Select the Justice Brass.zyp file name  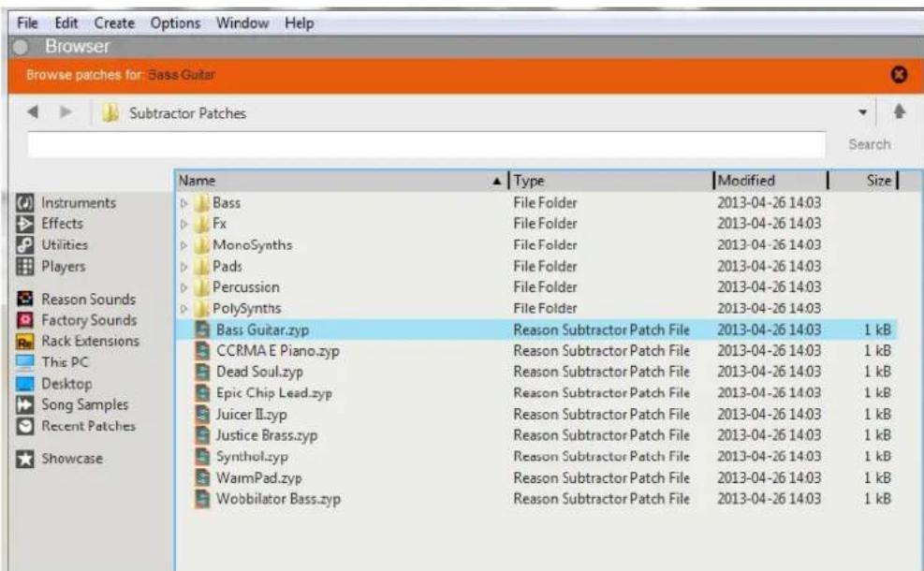click(x=267, y=435)
